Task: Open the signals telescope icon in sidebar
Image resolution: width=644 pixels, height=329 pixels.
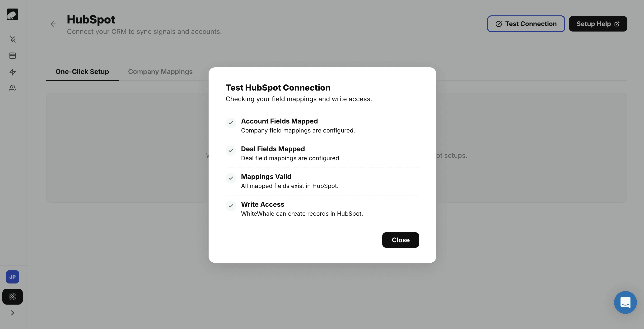Action: pos(13,40)
